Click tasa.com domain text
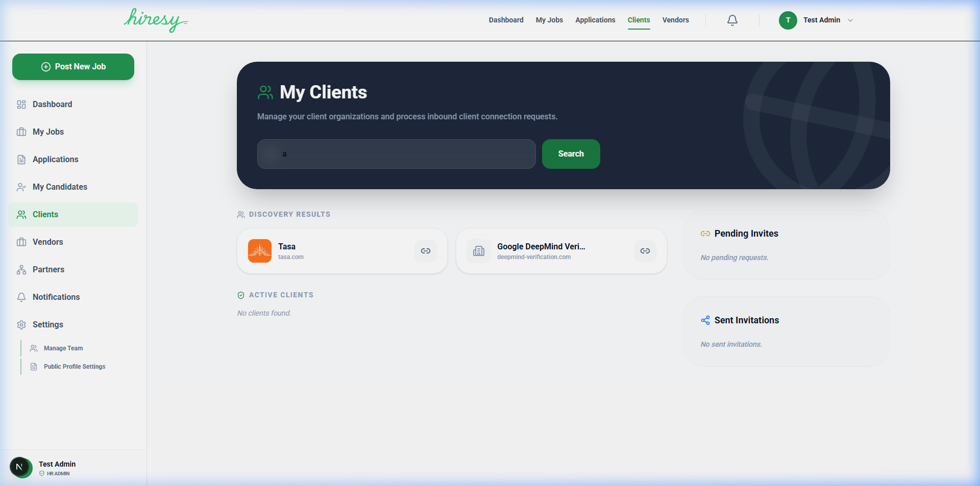Viewport: 980px width, 486px height. coord(291,257)
